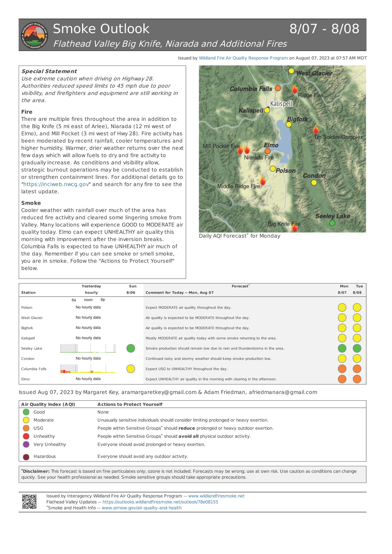Click the '8/07 - 8/08' date in header
Screen dimensions: 392x554
coord(324,29)
